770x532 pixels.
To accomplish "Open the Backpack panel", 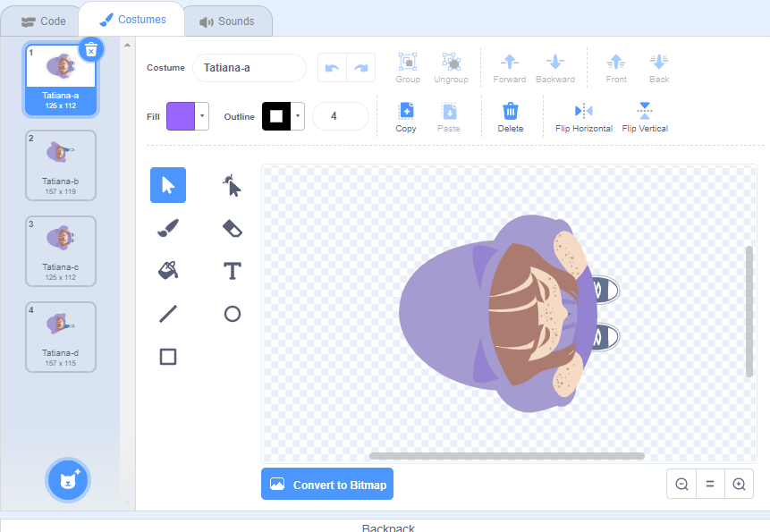I will tap(388, 527).
